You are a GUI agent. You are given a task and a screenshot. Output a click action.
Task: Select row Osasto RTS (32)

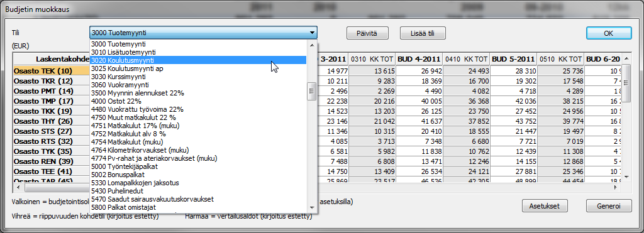pyautogui.click(x=52, y=141)
